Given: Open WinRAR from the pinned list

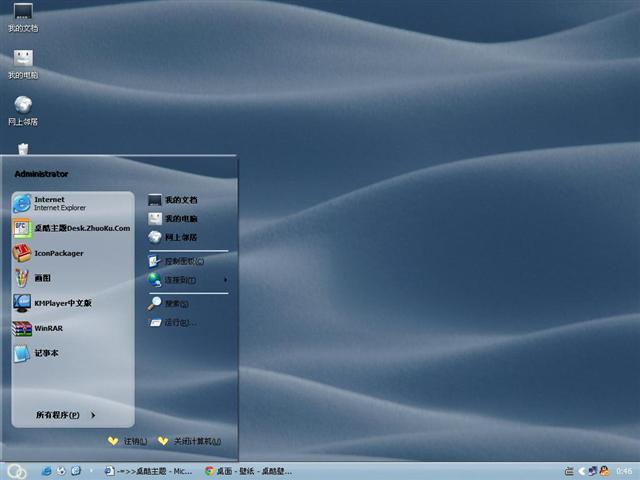Looking at the screenshot, I should 48,328.
